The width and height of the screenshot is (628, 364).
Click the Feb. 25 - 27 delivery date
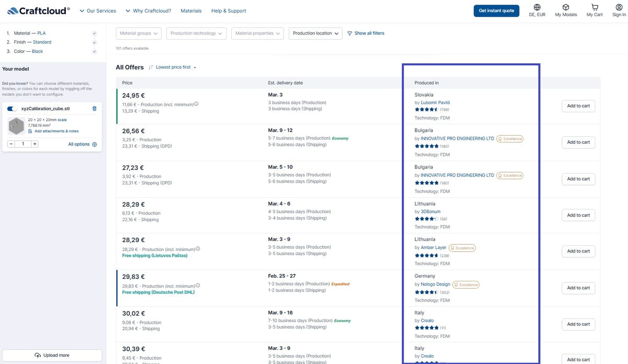pos(282,276)
